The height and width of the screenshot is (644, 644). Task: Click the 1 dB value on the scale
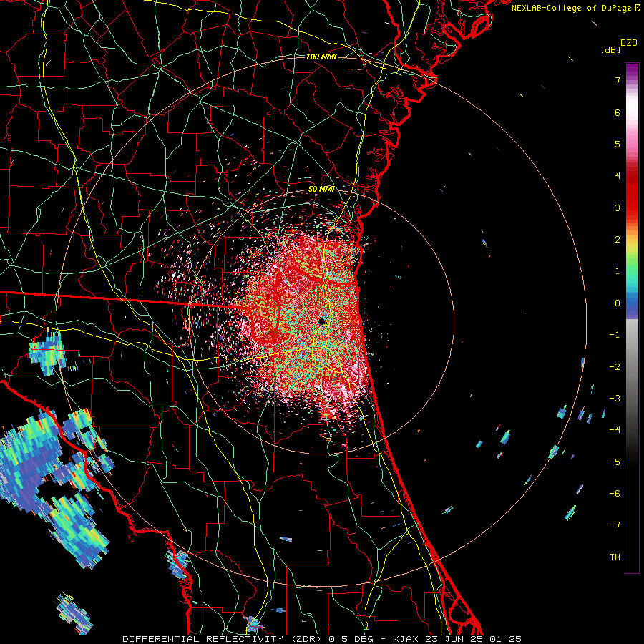[618, 271]
